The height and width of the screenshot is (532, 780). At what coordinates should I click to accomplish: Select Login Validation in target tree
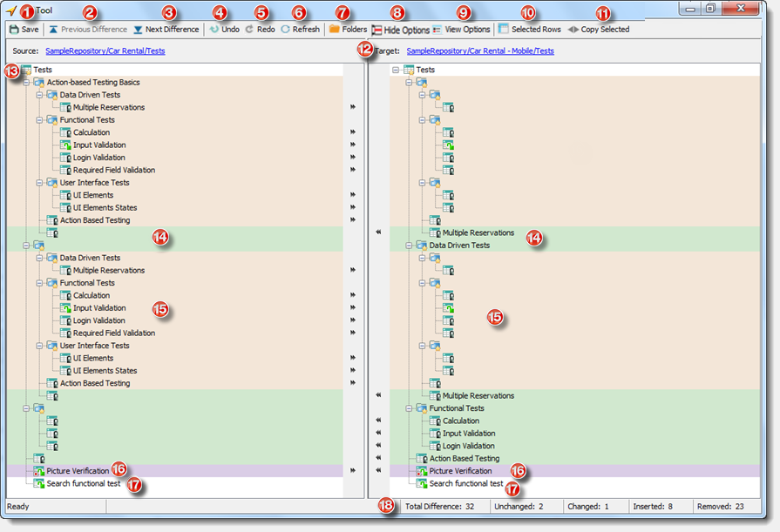[468, 446]
